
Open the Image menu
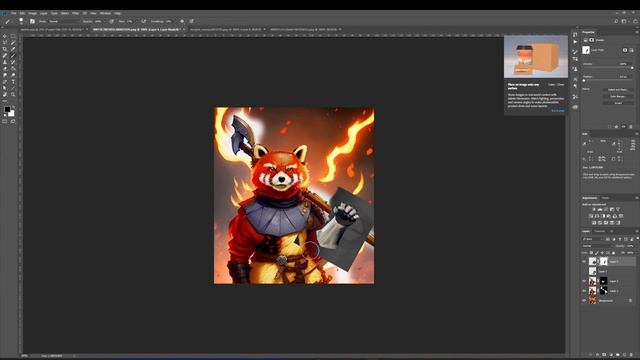tap(33, 13)
